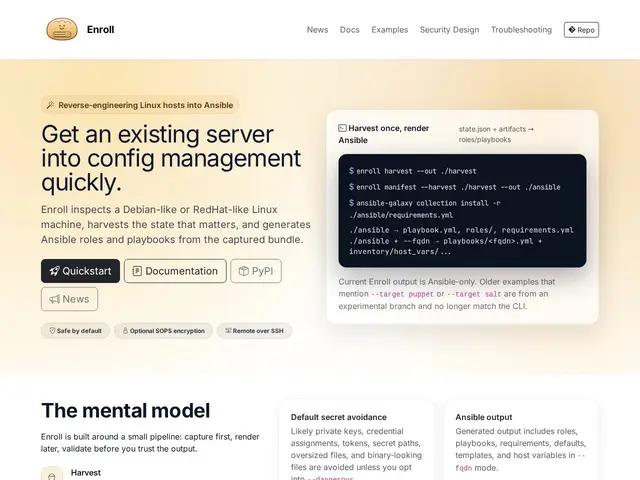Click the state.json + artifacts caption
The width and height of the screenshot is (640, 480).
pos(496,134)
